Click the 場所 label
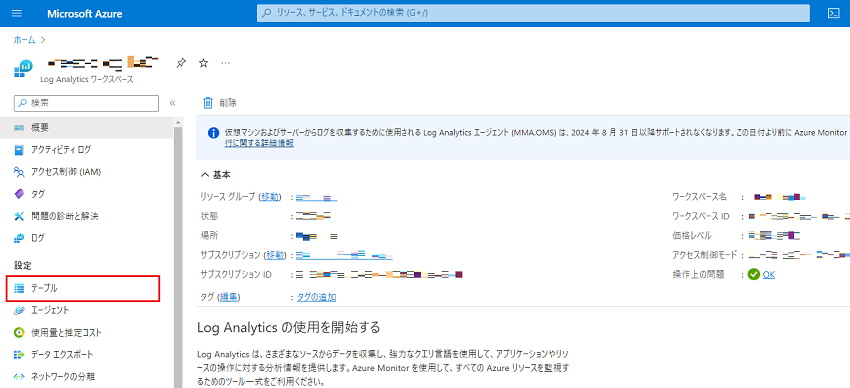Viewport: 850px width, 388px height. (209, 236)
